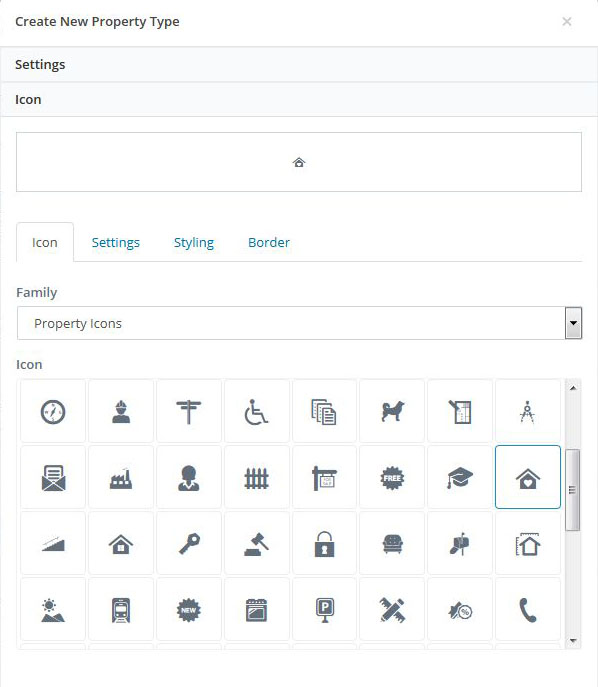This screenshot has height=687, width=598.
Task: Close the Create New Property Type dialog
Action: tap(566, 21)
